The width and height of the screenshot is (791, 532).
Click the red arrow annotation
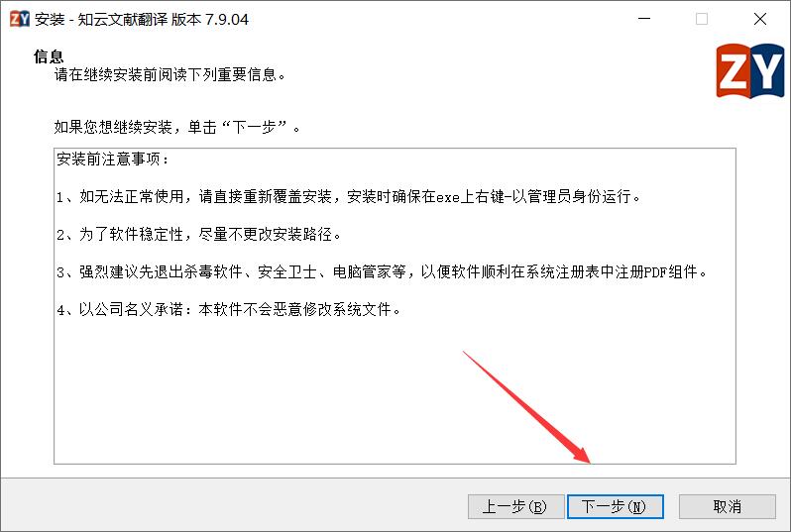click(x=526, y=407)
